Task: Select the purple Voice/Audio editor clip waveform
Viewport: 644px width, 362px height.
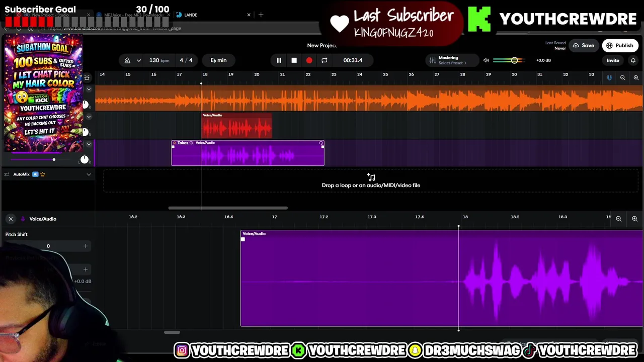Action: coord(442,279)
